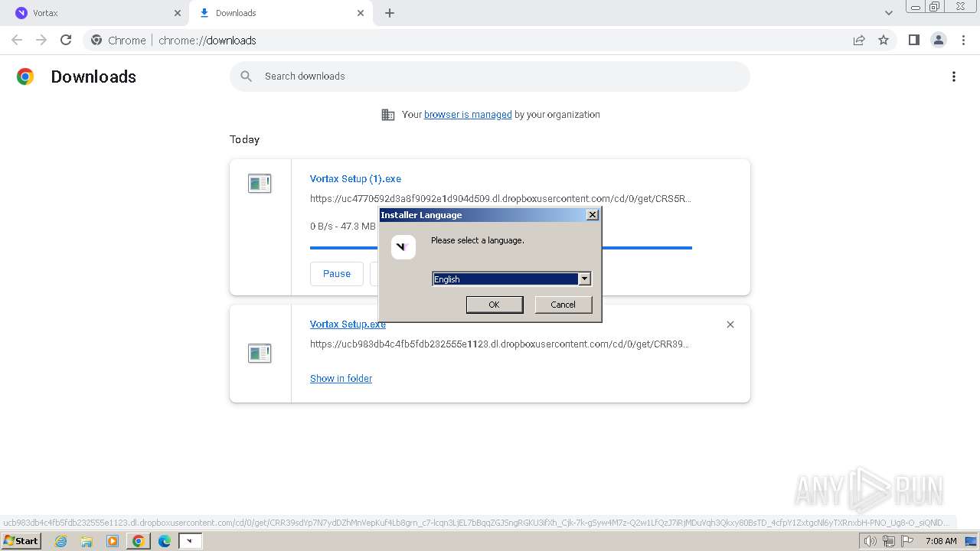Open the volume control in tray

coord(871,541)
